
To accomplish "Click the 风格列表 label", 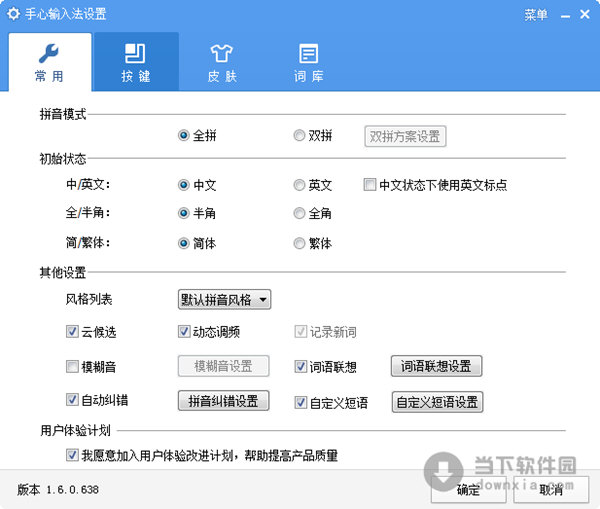I will 89,299.
